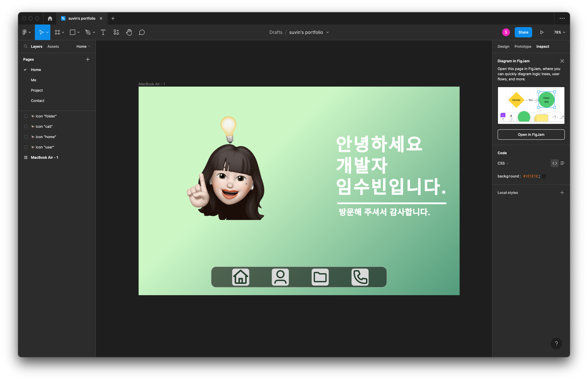
Task: Click the Present play button
Action: tap(542, 32)
